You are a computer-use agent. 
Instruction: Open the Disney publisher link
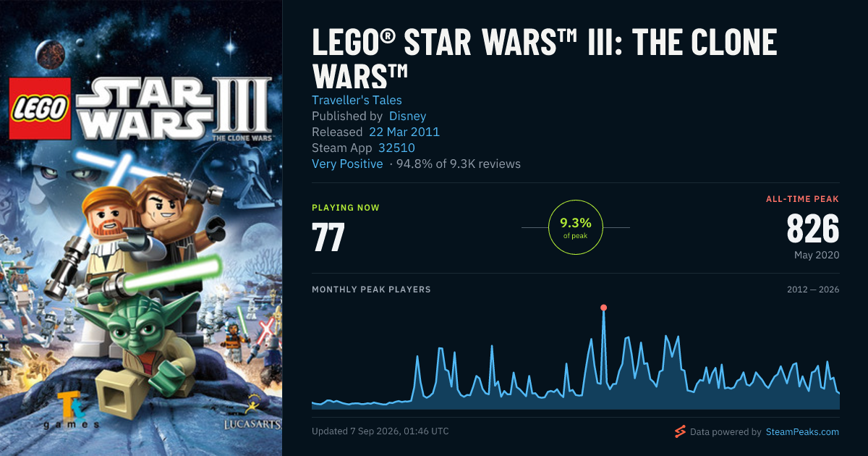coord(407,116)
